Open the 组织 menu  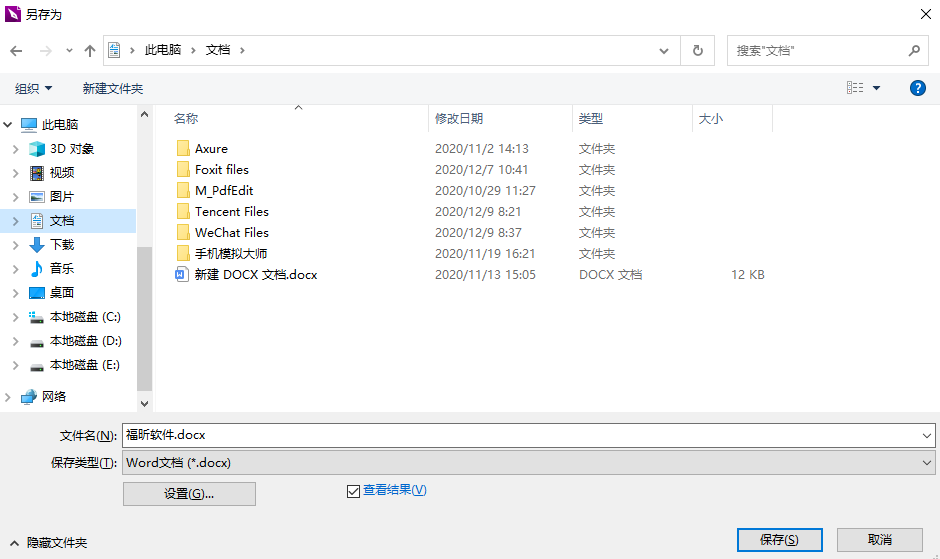(34, 89)
